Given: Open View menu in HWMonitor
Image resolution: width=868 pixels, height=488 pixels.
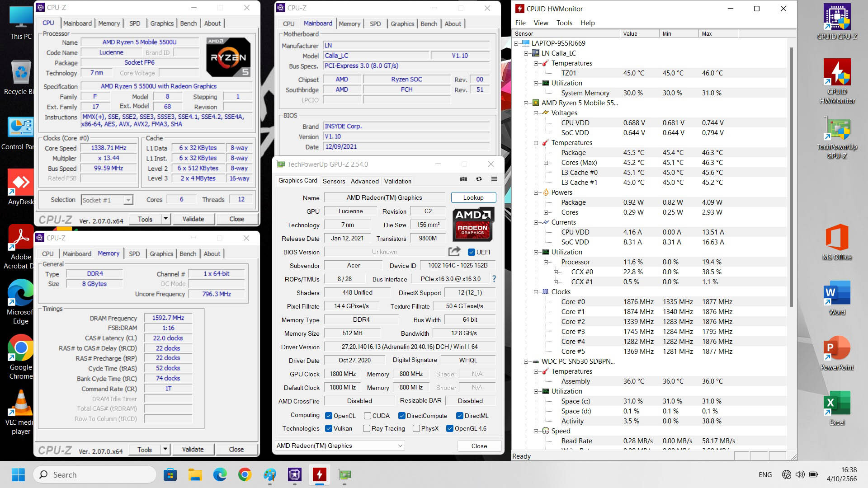Looking at the screenshot, I should click(541, 23).
